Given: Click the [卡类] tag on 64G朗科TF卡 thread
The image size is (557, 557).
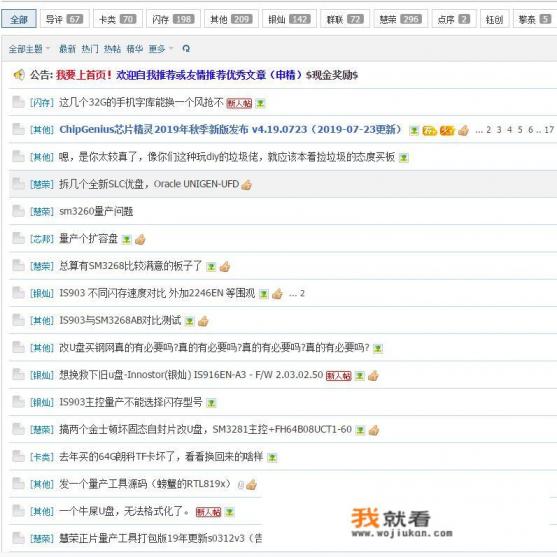Looking at the screenshot, I should [42, 457].
